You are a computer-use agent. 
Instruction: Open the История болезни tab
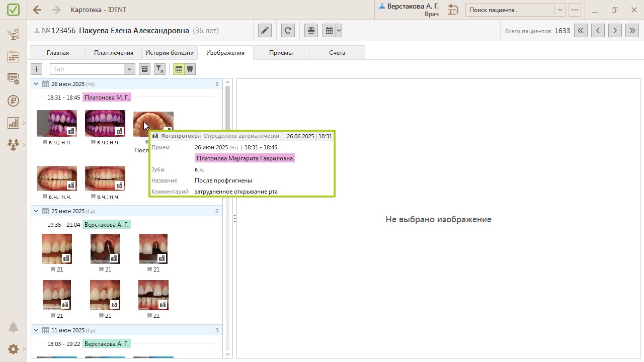pyautogui.click(x=170, y=53)
